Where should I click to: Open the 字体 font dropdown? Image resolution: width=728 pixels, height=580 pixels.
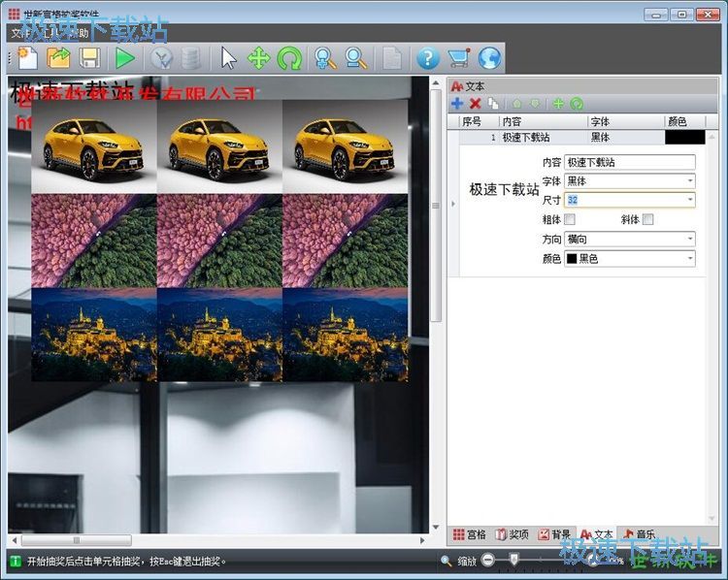690,181
